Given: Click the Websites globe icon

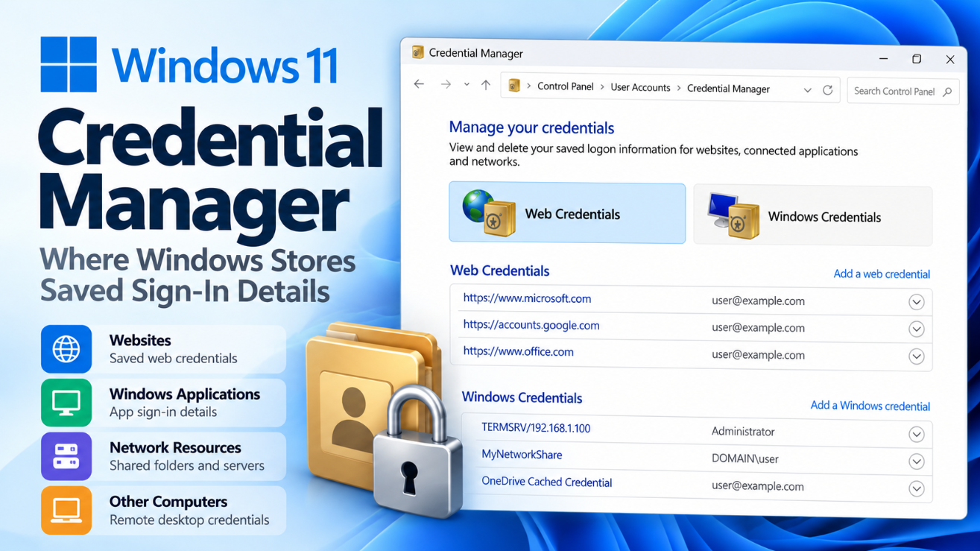Looking at the screenshot, I should point(66,349).
